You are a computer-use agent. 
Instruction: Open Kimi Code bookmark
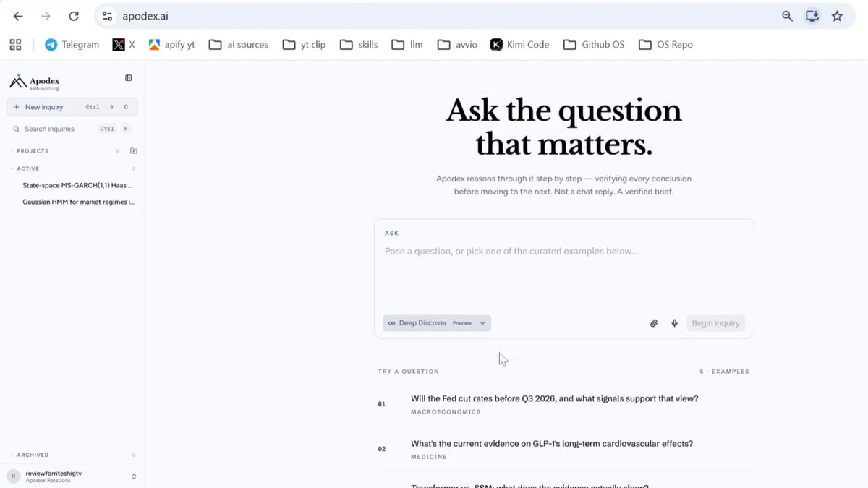click(x=519, y=45)
